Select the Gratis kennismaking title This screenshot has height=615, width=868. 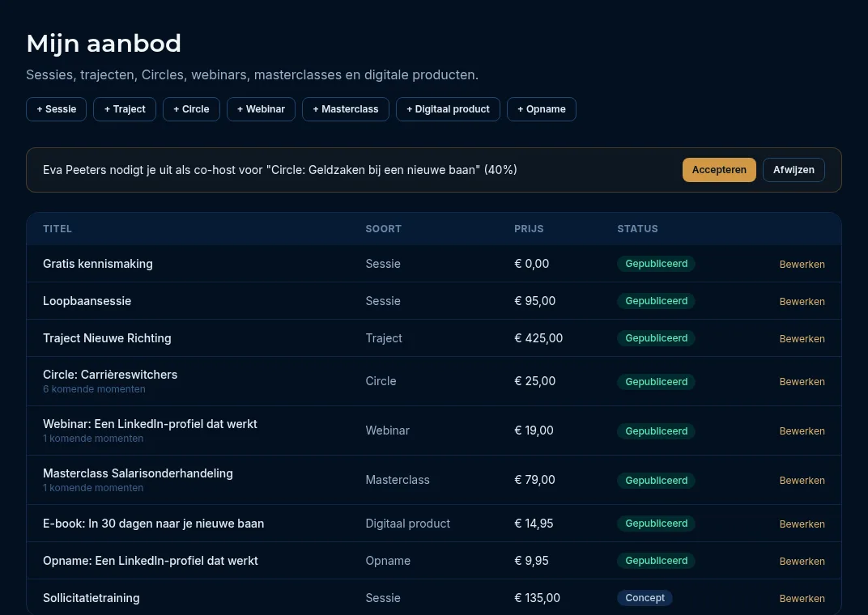pos(98,264)
